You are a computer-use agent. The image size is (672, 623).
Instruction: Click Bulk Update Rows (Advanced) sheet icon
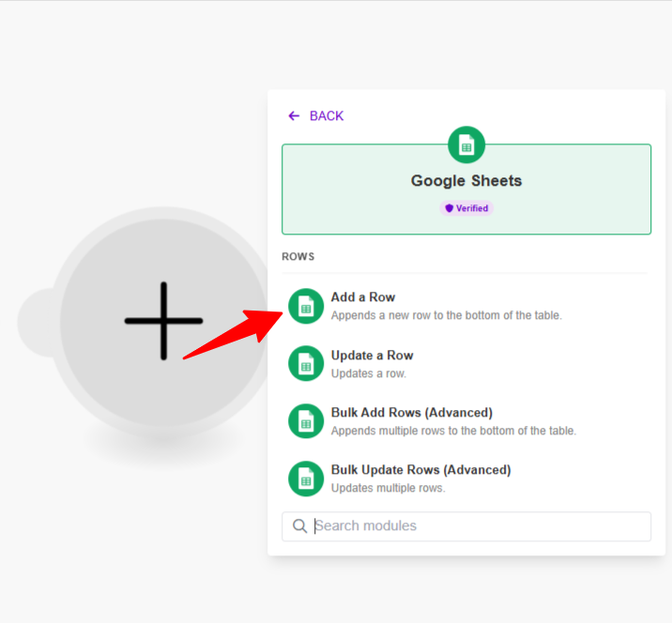point(306,479)
